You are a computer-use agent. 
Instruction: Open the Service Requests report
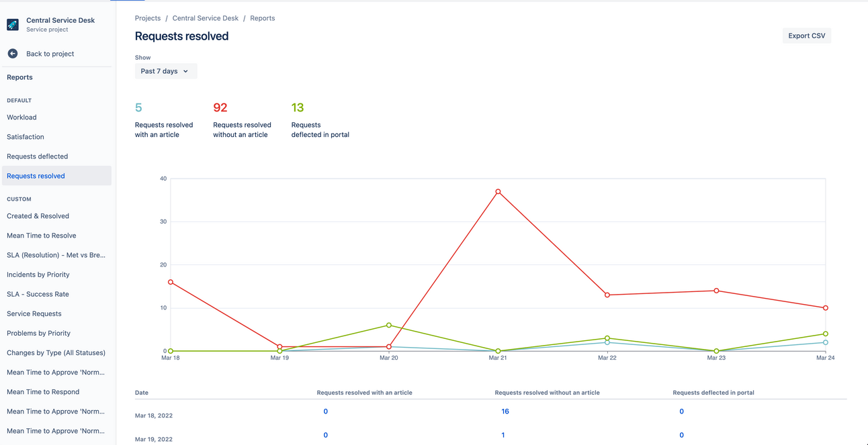pos(34,313)
